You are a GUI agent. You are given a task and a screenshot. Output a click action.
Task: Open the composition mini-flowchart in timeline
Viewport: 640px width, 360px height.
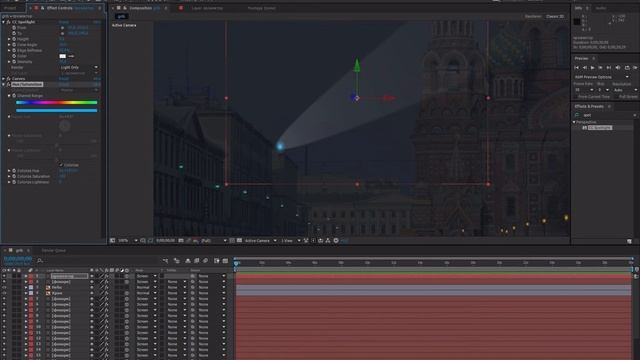click(x=165, y=260)
